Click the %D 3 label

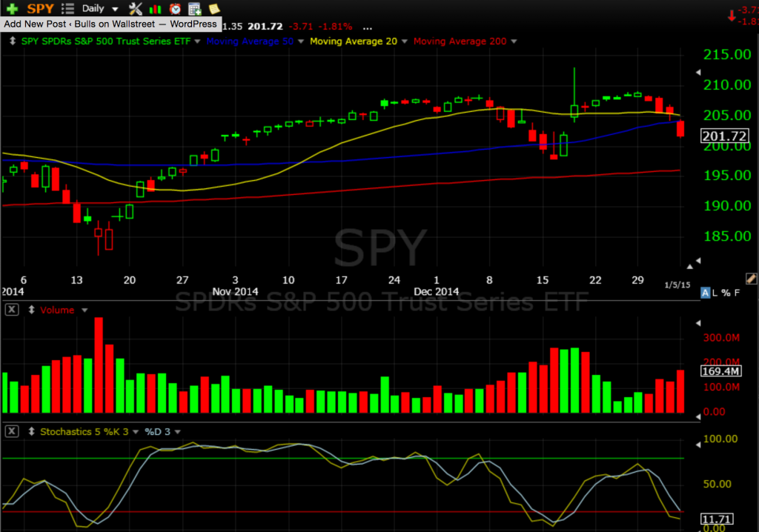157,431
